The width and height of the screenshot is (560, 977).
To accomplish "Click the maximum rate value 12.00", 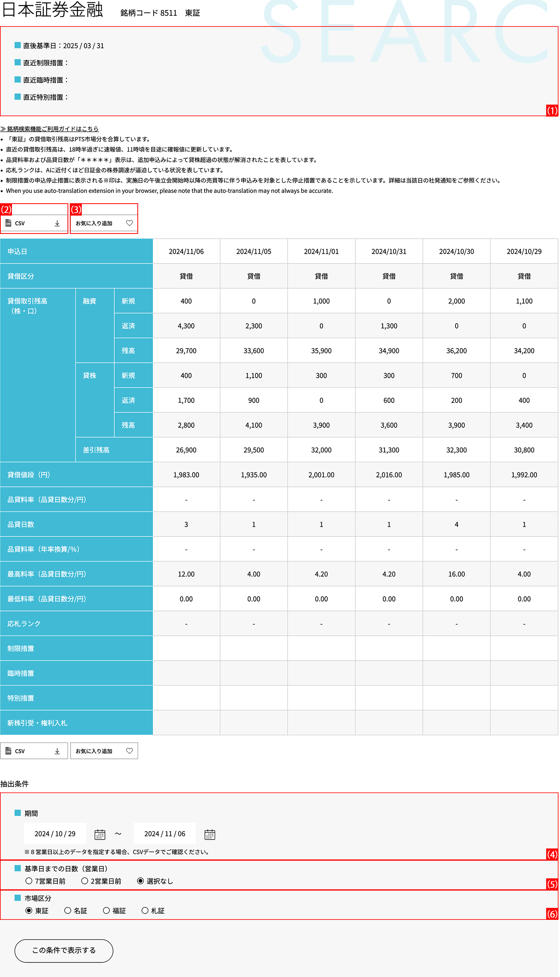I will 186,574.
